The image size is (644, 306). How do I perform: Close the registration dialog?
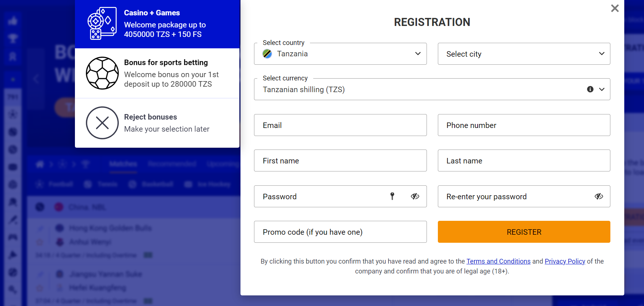(x=614, y=8)
